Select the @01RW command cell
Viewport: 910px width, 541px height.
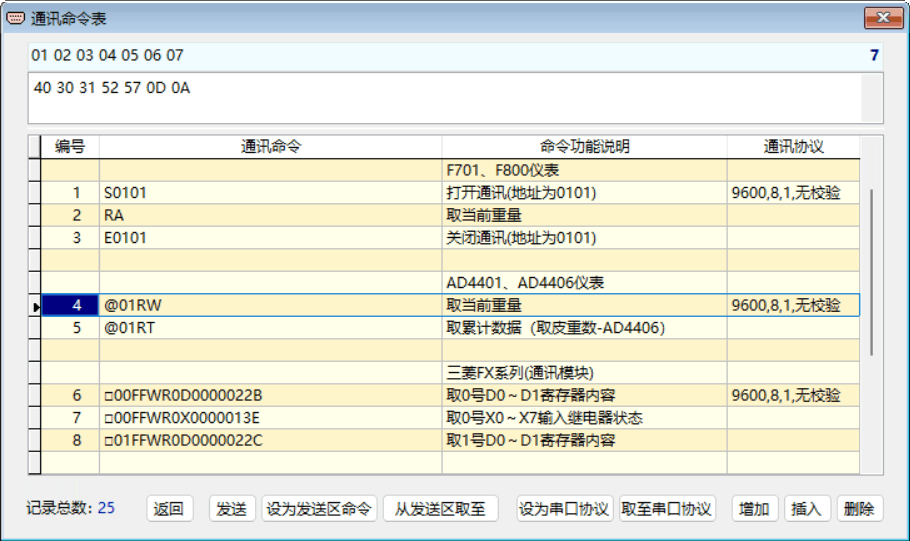tap(270, 305)
